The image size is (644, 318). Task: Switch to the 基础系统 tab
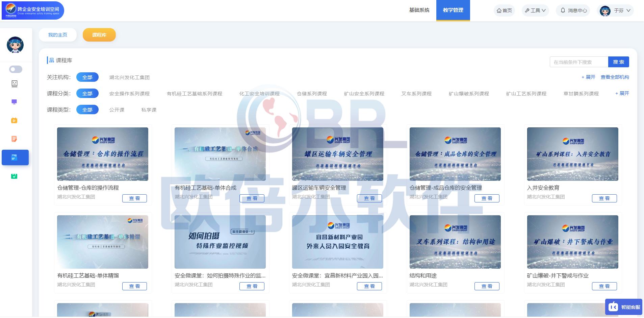(x=419, y=10)
